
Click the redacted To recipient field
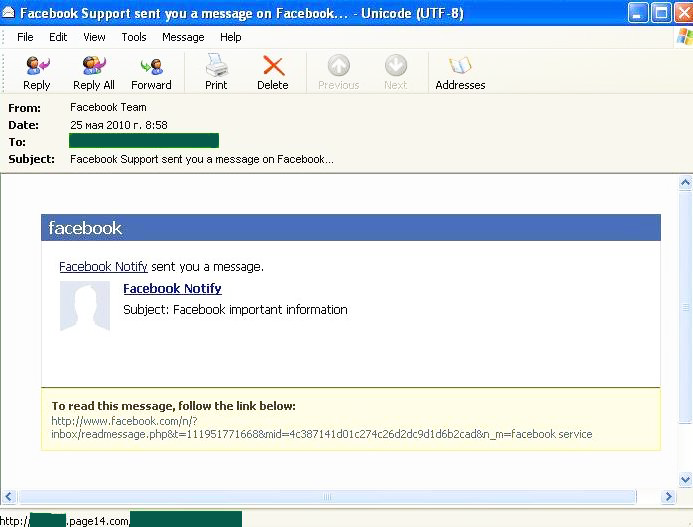pyautogui.click(x=144, y=141)
